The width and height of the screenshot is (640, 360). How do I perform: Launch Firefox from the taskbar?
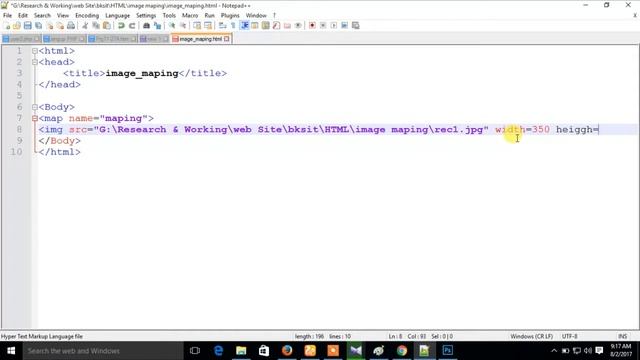pyautogui.click(x=287, y=351)
